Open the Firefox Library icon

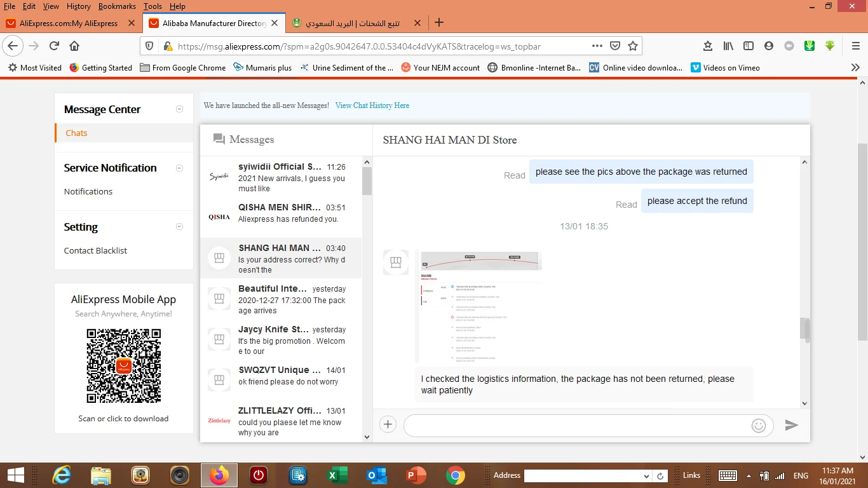[728, 46]
